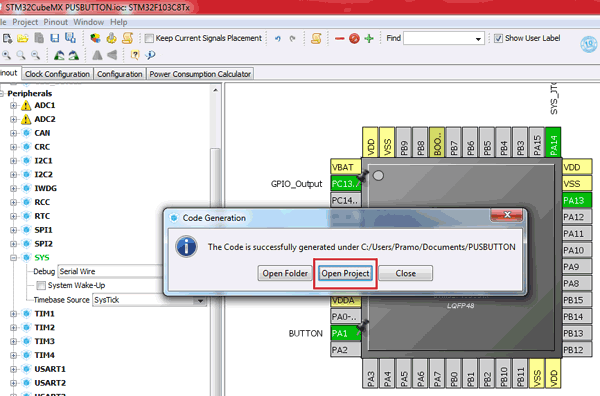The image size is (600, 396).
Task: Collapse the SYS peripheral node
Action: 13,258
